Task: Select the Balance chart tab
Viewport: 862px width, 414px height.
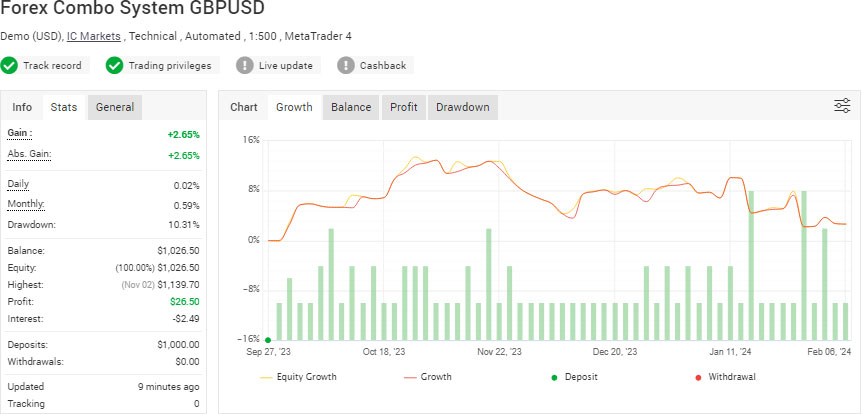Action: (351, 107)
